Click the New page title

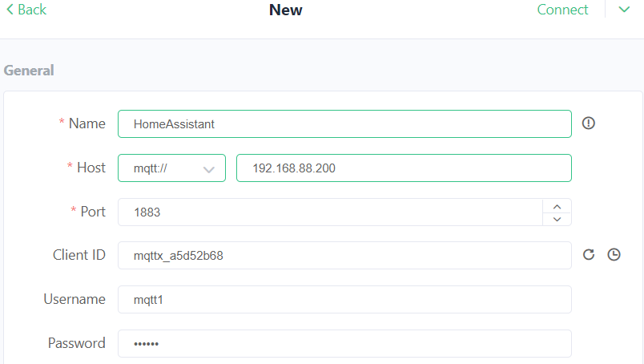point(285,10)
